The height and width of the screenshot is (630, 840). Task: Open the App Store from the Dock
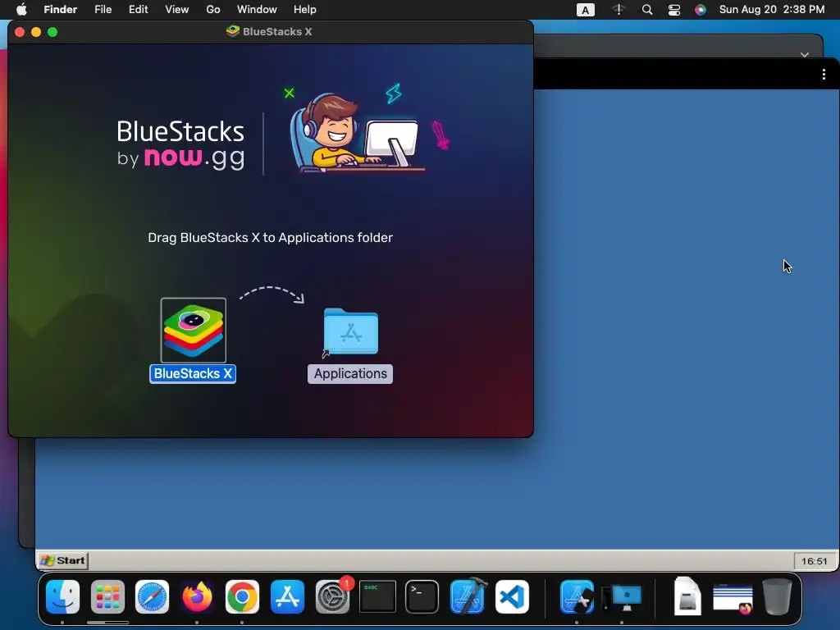[x=287, y=597]
